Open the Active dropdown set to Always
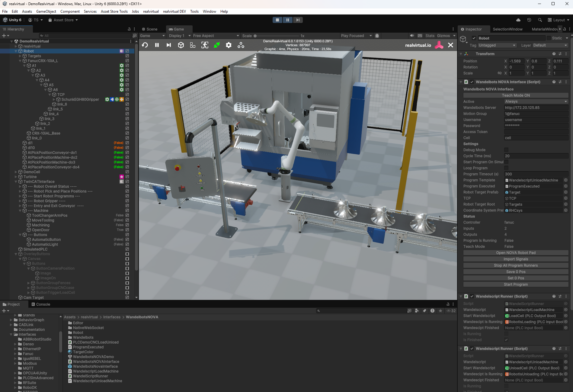 click(x=536, y=102)
